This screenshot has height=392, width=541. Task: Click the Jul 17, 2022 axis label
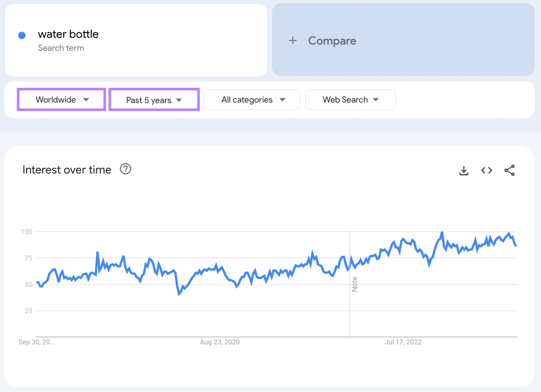[x=403, y=342]
